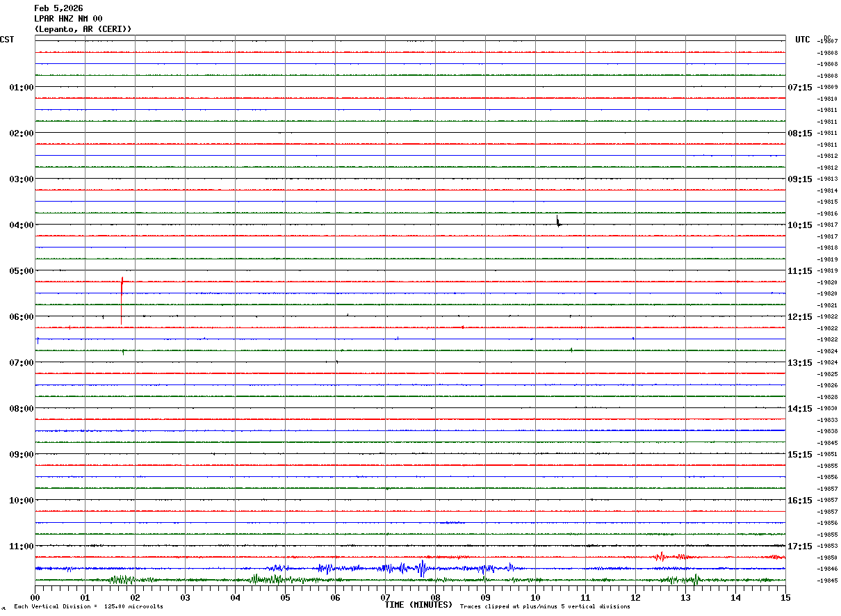Click the tall red spike on the 05:15 trace
This screenshot has height=616, width=841.
(x=122, y=300)
